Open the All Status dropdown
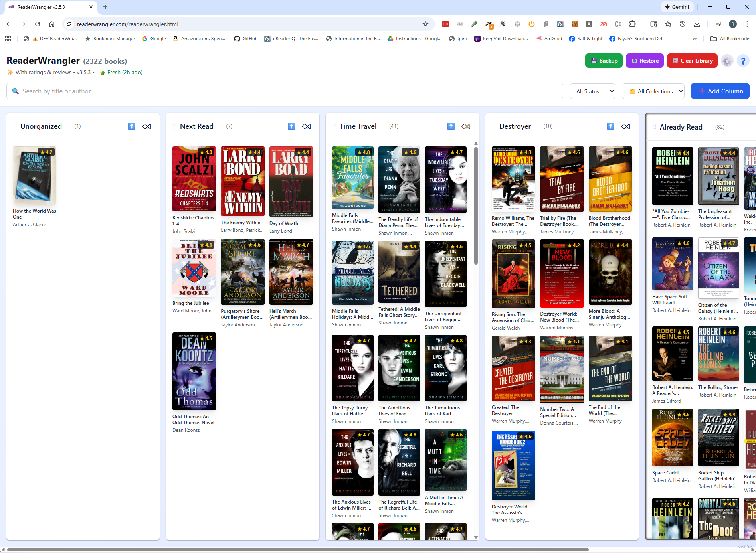 592,91
